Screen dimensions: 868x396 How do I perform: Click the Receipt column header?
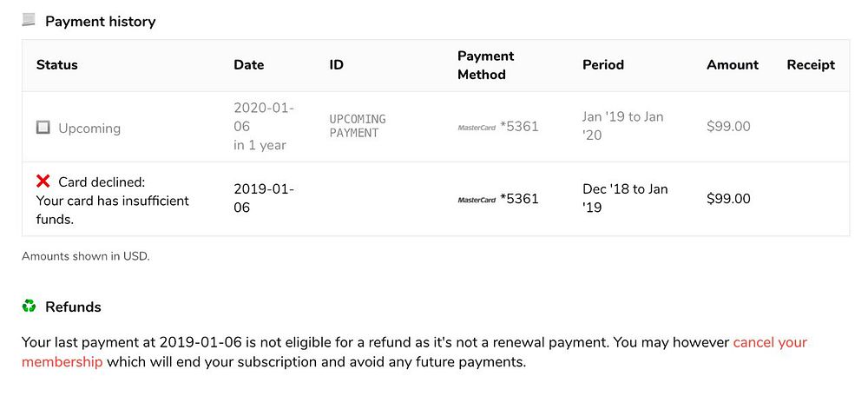click(x=811, y=64)
